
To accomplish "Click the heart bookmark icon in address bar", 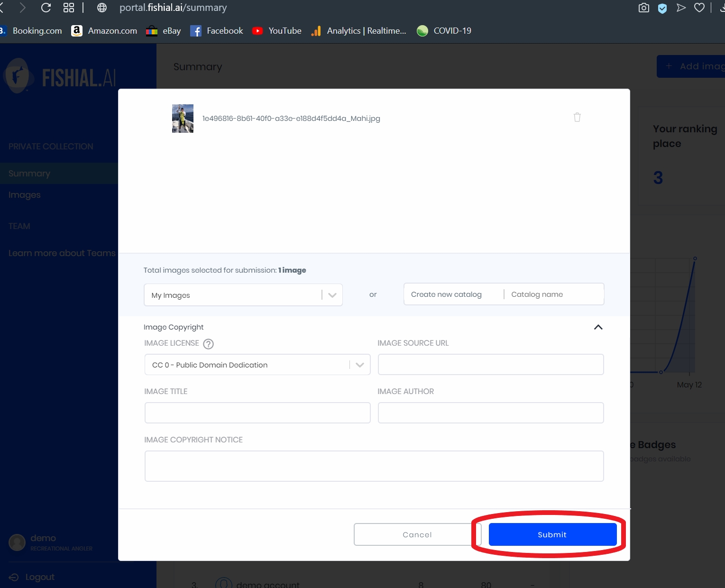I will pyautogui.click(x=699, y=8).
